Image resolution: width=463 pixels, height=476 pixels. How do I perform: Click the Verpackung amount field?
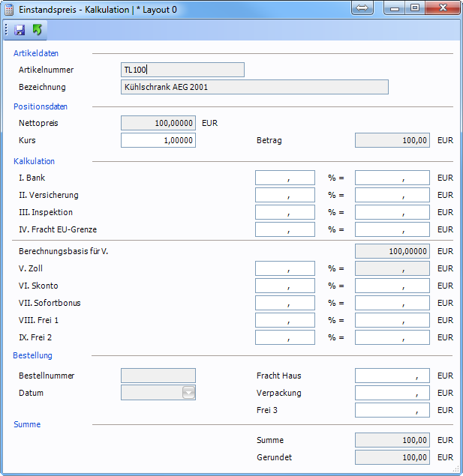392,393
